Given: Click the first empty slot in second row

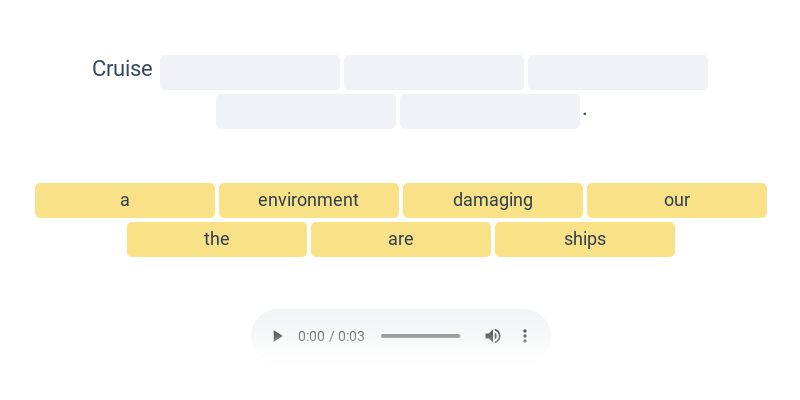Looking at the screenshot, I should point(306,111).
